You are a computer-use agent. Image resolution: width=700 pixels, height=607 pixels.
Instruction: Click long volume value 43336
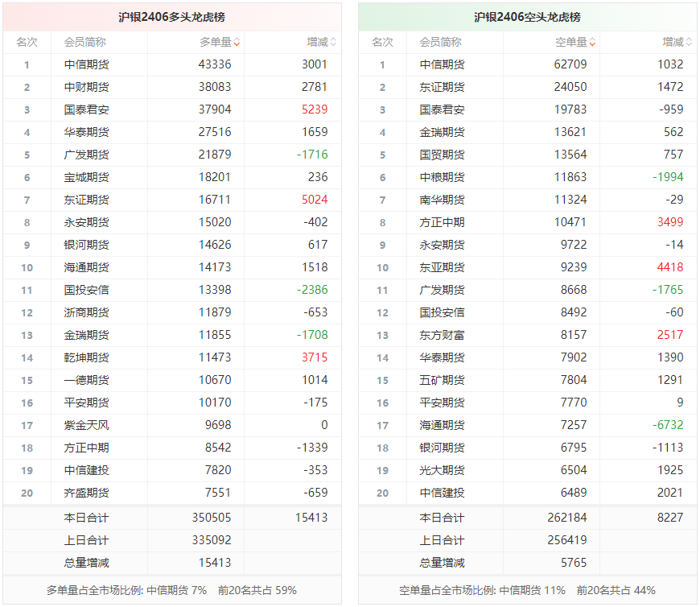[x=215, y=64]
